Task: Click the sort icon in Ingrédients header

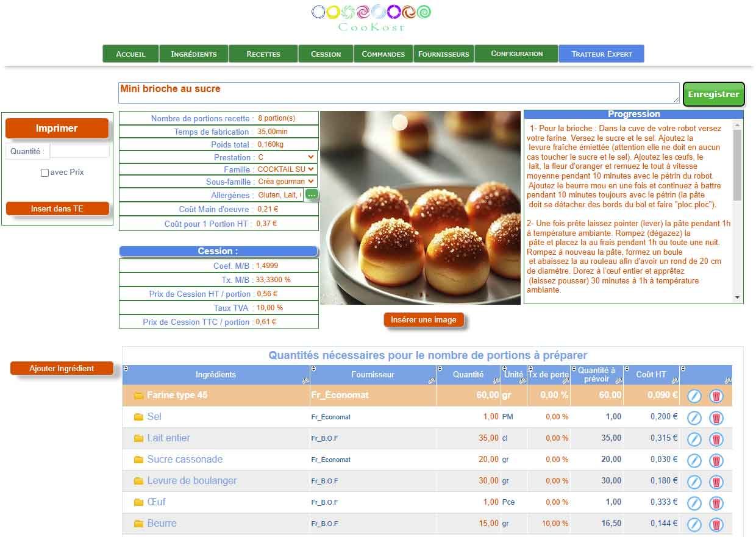Action: [126, 368]
